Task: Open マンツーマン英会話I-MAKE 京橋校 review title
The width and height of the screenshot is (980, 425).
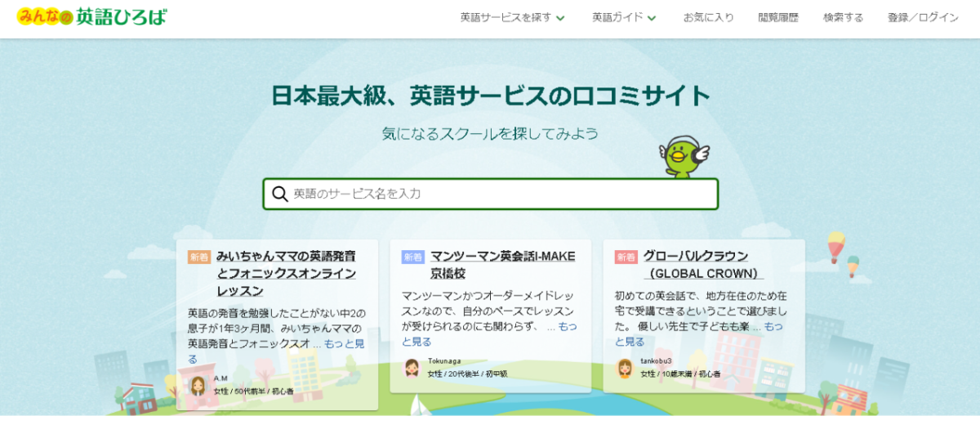Action: pos(502,264)
